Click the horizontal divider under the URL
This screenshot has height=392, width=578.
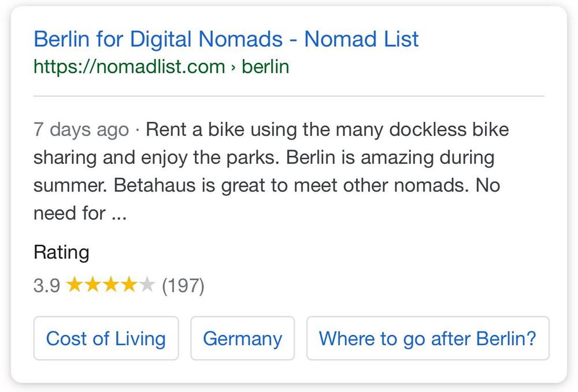[289, 95]
